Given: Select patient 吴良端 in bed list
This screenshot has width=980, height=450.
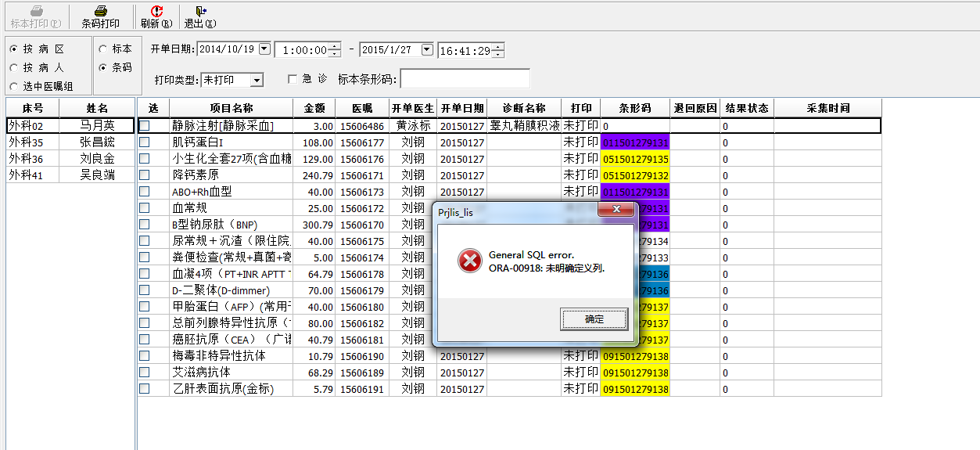Looking at the screenshot, I should 97,175.
